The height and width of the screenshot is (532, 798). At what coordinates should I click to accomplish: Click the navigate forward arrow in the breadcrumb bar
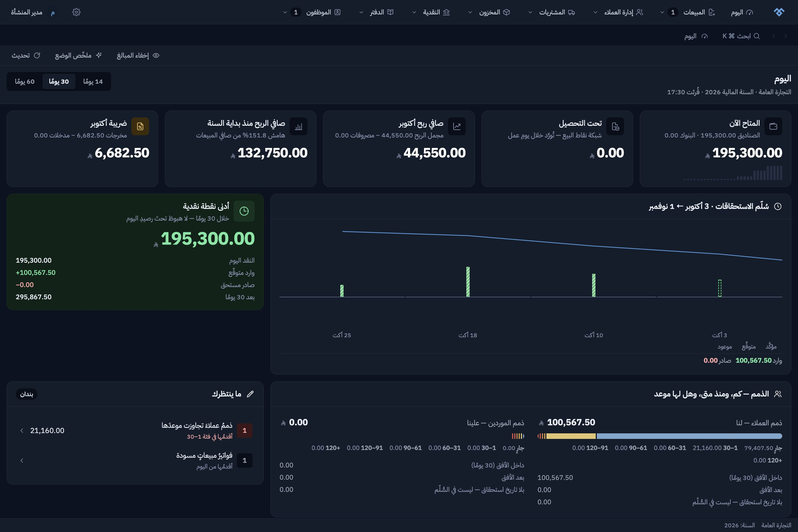(x=774, y=36)
